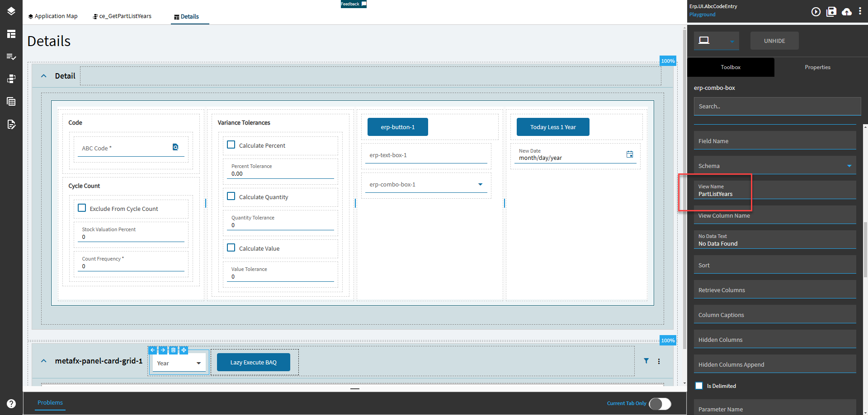Switch to the Application Map tab
The width and height of the screenshot is (868, 415).
52,16
